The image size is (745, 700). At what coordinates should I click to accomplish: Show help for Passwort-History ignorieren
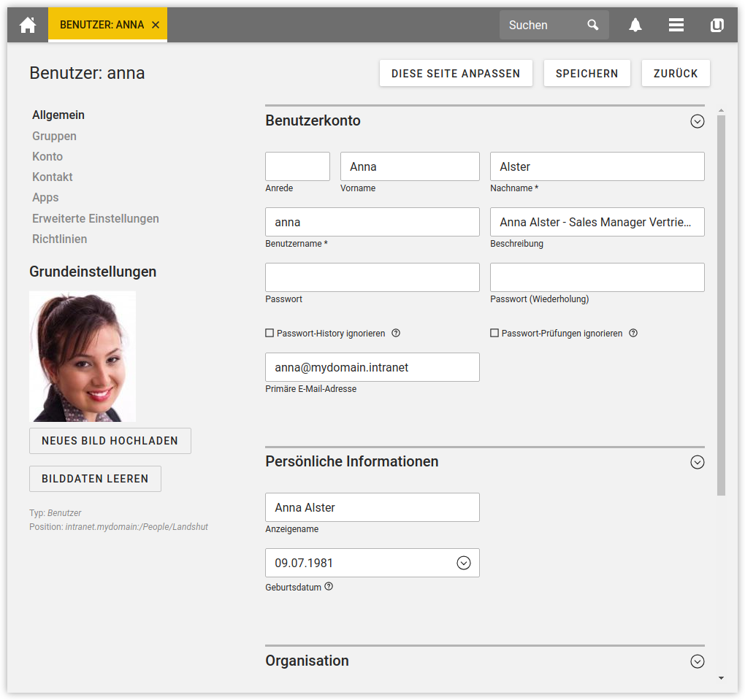(x=396, y=333)
